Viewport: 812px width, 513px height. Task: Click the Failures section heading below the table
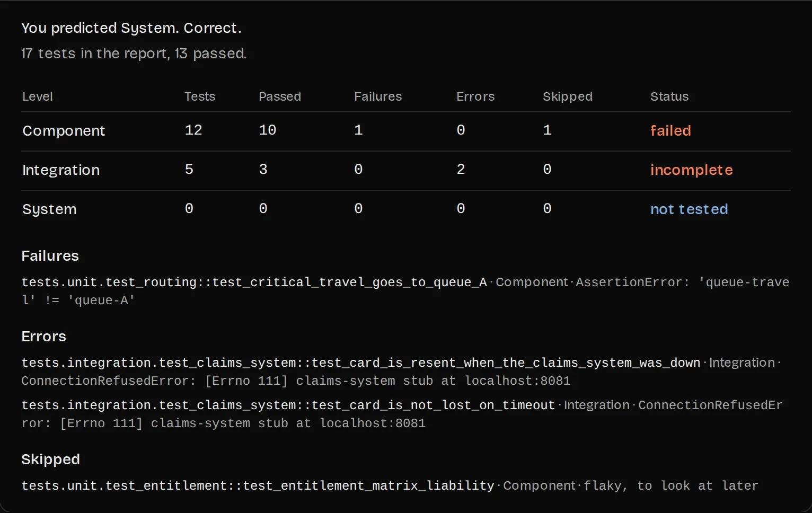(50, 256)
